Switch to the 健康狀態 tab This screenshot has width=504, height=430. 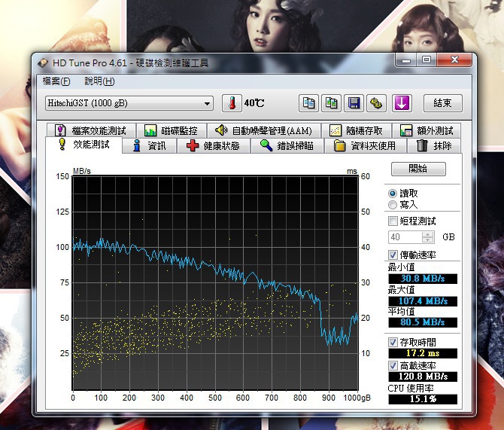(213, 146)
